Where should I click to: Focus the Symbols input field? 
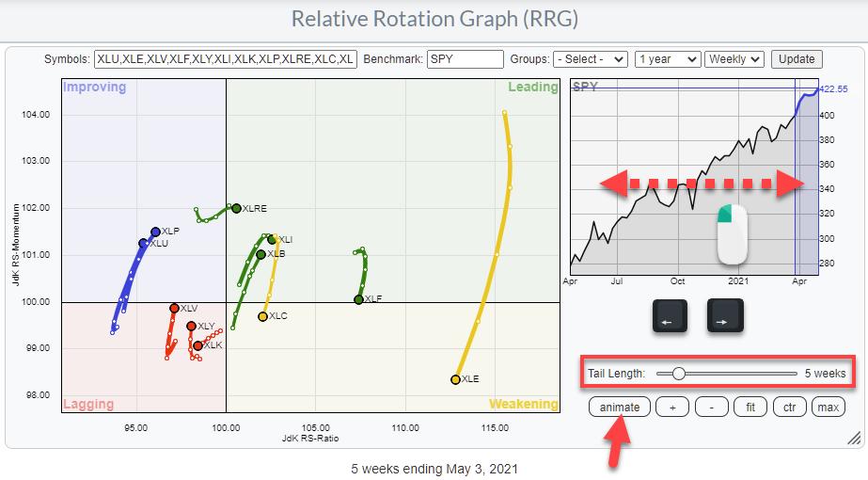click(226, 59)
